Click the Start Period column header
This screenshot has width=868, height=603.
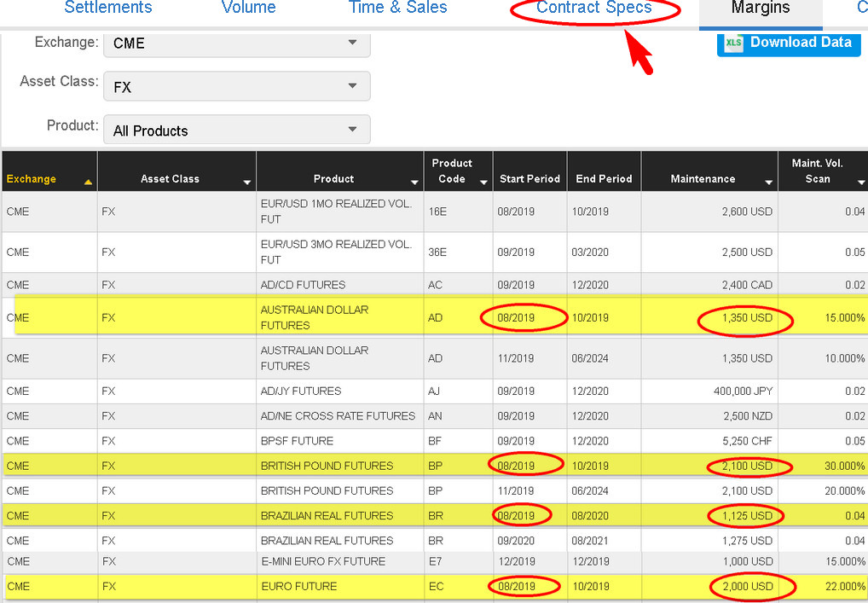pos(529,171)
